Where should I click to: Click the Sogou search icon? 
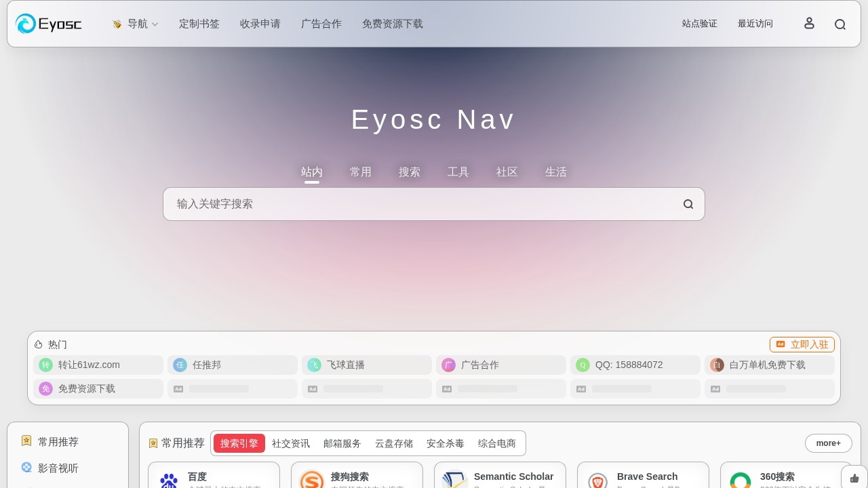tap(312, 480)
